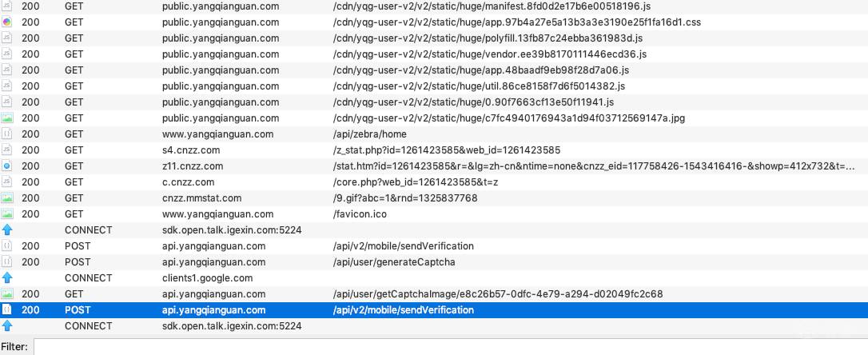Click the document icon of highlighted sendVerification row
Image resolution: width=868 pixels, height=355 pixels.
coord(6,310)
